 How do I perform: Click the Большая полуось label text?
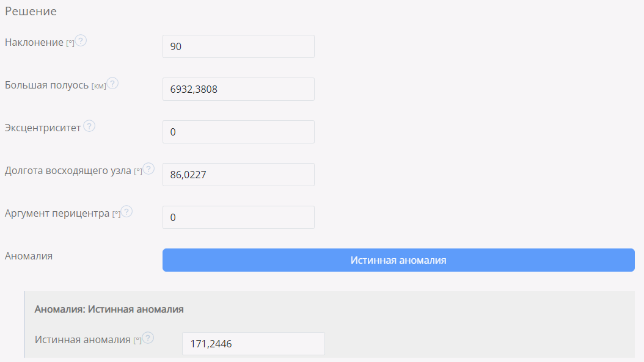[x=46, y=85]
